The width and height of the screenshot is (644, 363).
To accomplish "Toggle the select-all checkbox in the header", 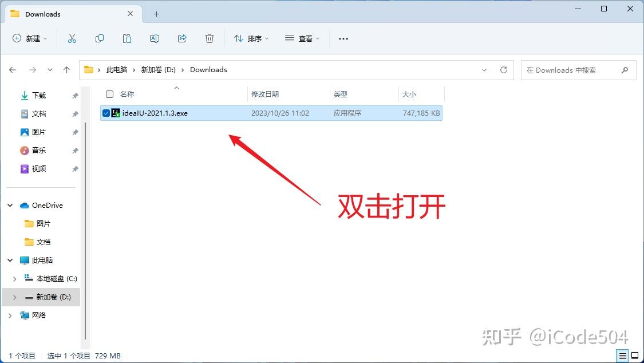I will coord(109,94).
